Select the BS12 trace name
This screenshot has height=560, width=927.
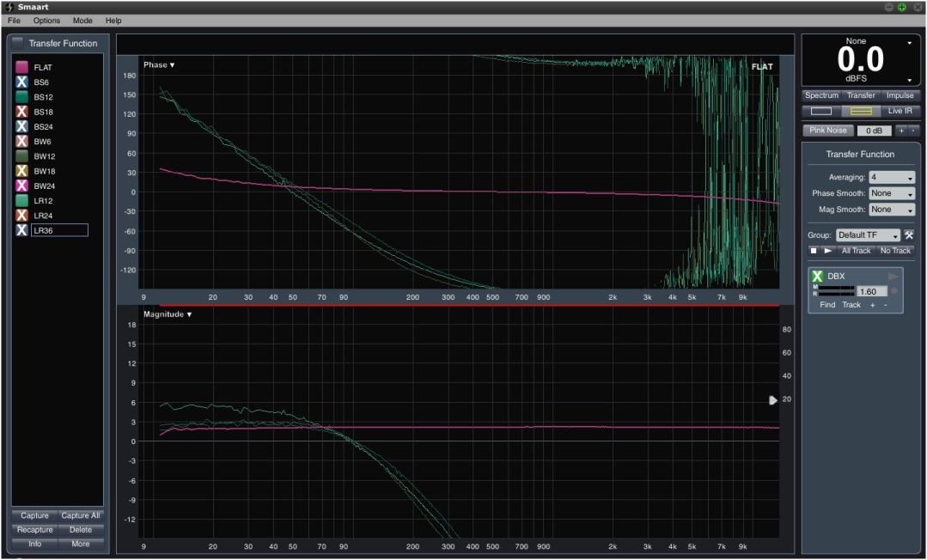pyautogui.click(x=43, y=97)
